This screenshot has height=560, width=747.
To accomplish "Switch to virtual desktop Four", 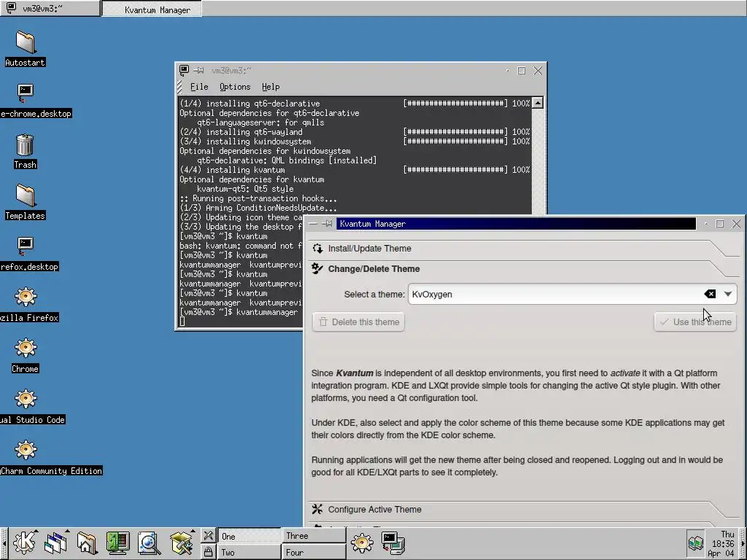I will [314, 553].
